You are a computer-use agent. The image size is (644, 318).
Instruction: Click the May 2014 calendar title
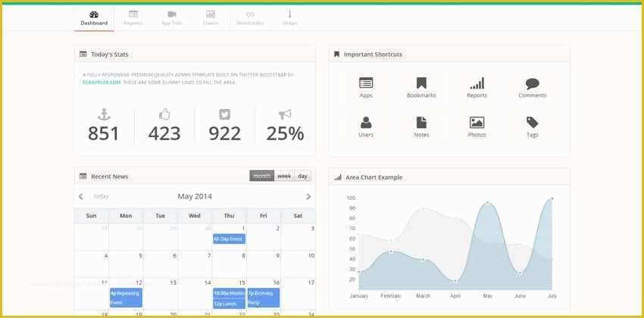(x=195, y=197)
